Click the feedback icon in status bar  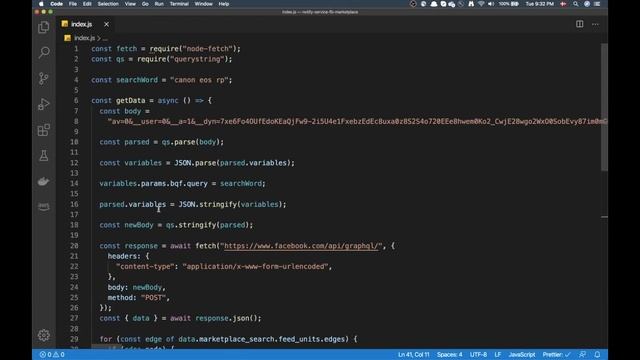(x=582, y=354)
